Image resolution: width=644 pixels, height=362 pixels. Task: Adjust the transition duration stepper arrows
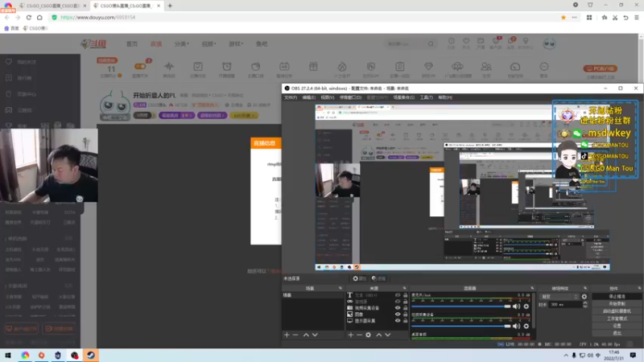point(585,305)
